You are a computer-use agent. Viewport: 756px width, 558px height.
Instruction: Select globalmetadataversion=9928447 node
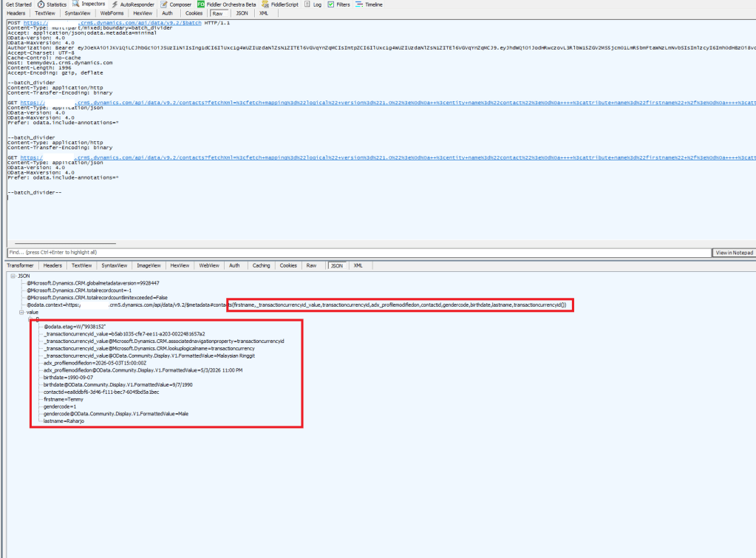click(x=92, y=283)
